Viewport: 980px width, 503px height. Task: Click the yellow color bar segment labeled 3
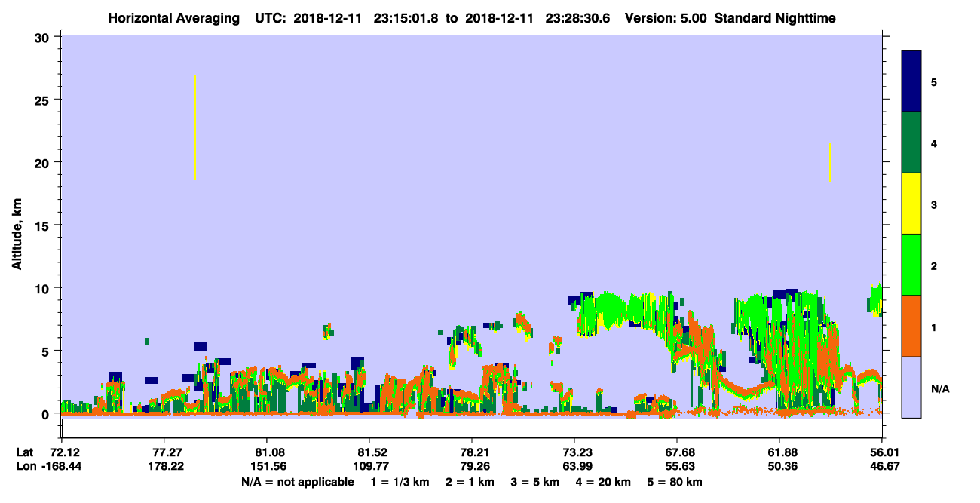coord(911,204)
